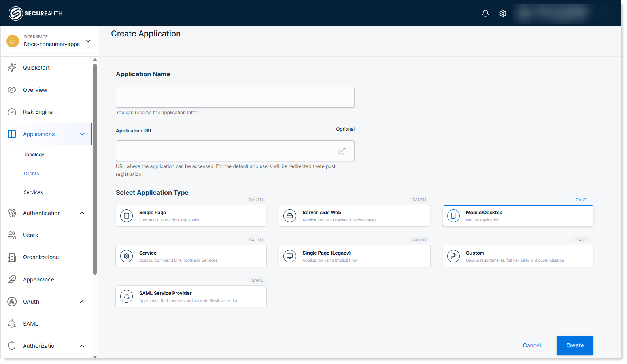Screen dimensions: 627x364
Task: Go to Quickstart in sidebar
Action: pyautogui.click(x=47, y=68)
